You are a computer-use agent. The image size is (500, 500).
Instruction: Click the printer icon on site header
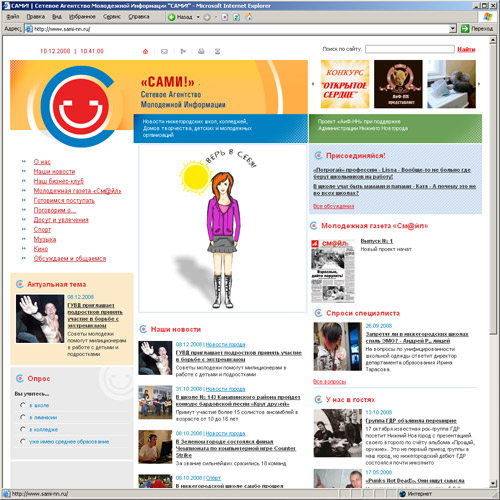tap(201, 51)
